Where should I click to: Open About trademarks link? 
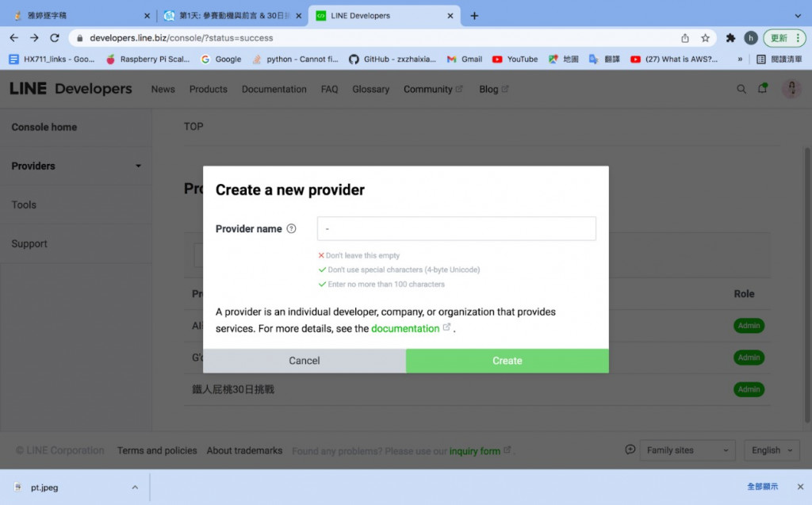point(244,450)
